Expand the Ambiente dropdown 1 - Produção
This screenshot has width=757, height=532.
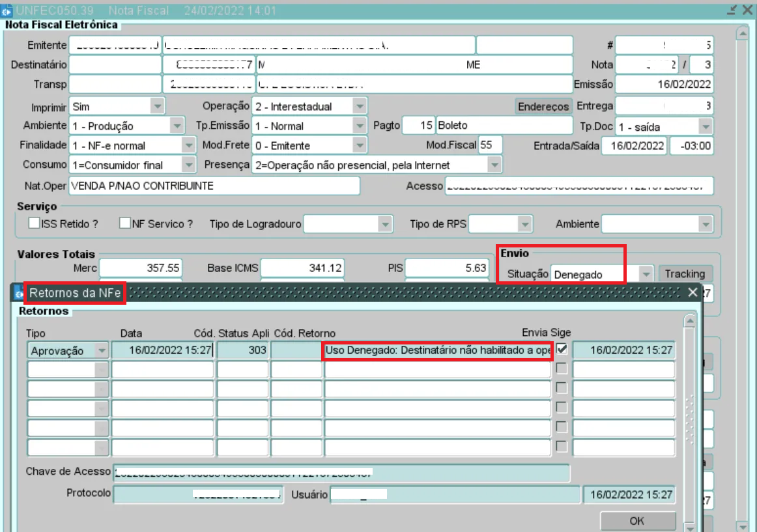click(x=177, y=126)
